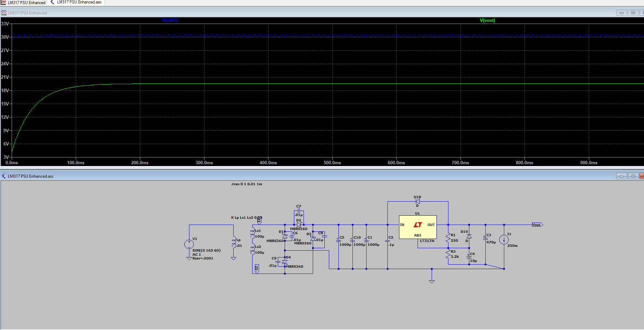Select the D1 diode symbol
Viewport: 644px width, 330px height.
(285, 236)
